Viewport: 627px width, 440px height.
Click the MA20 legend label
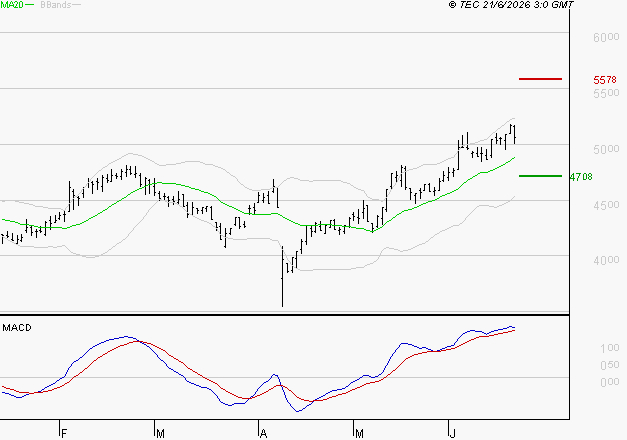click(x=12, y=5)
